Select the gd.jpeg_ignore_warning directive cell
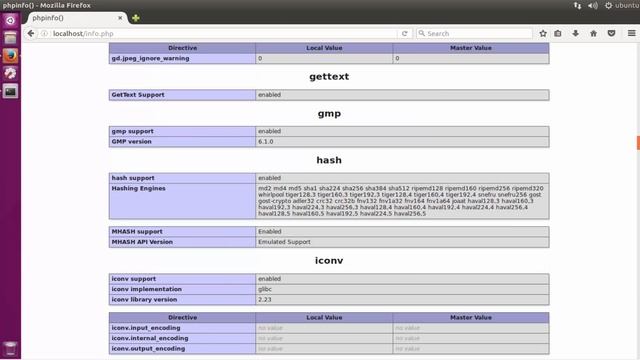Screen dimensions: 640x360 pos(182,58)
